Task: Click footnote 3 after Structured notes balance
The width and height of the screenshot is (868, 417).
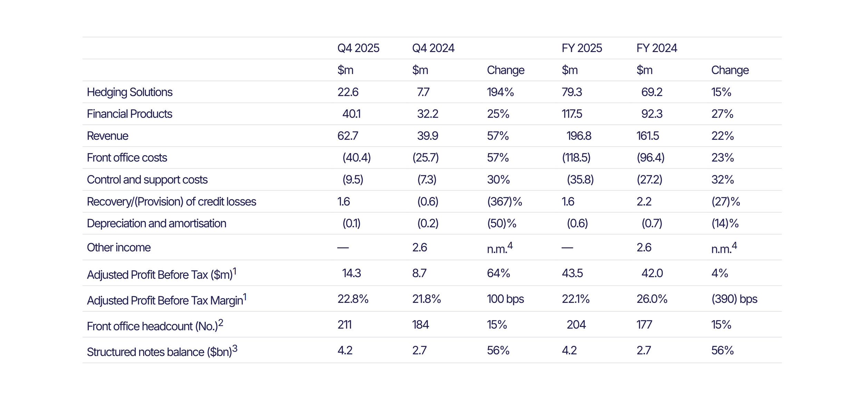Action: [235, 349]
